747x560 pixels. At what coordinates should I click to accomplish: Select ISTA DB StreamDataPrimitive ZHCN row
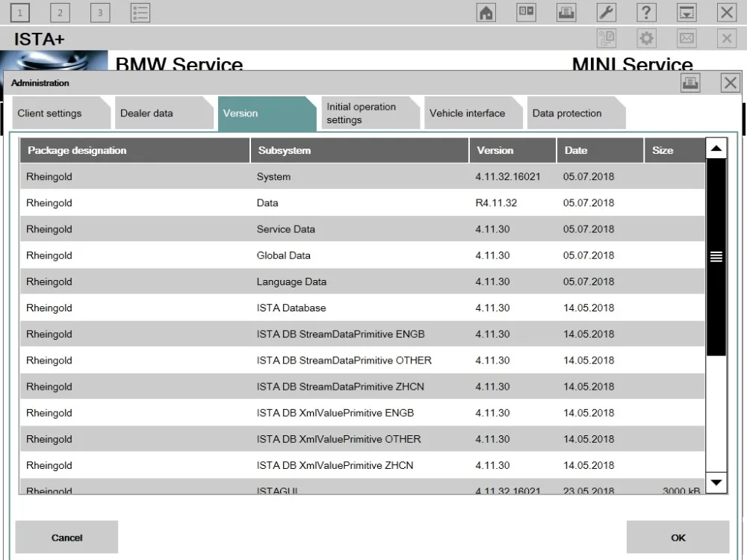click(362, 386)
